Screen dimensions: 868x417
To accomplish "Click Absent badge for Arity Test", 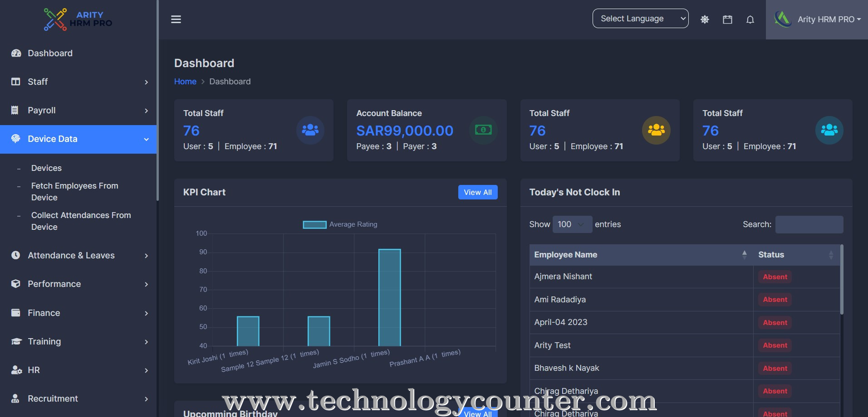I will [x=775, y=345].
